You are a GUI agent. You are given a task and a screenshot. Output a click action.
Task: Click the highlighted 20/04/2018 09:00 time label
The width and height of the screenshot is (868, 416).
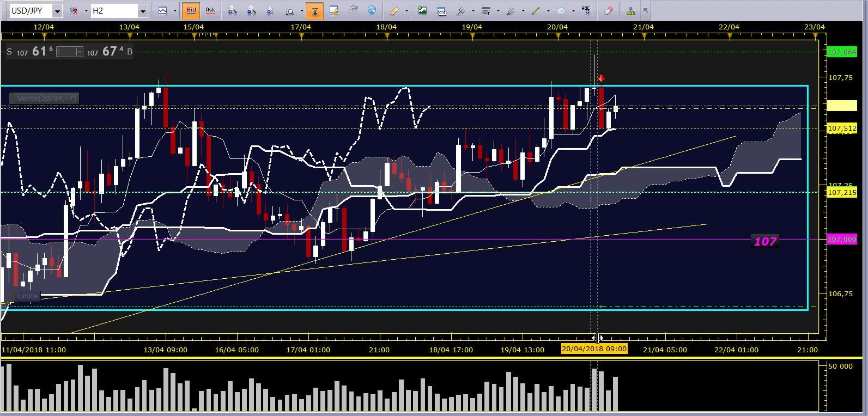point(594,349)
